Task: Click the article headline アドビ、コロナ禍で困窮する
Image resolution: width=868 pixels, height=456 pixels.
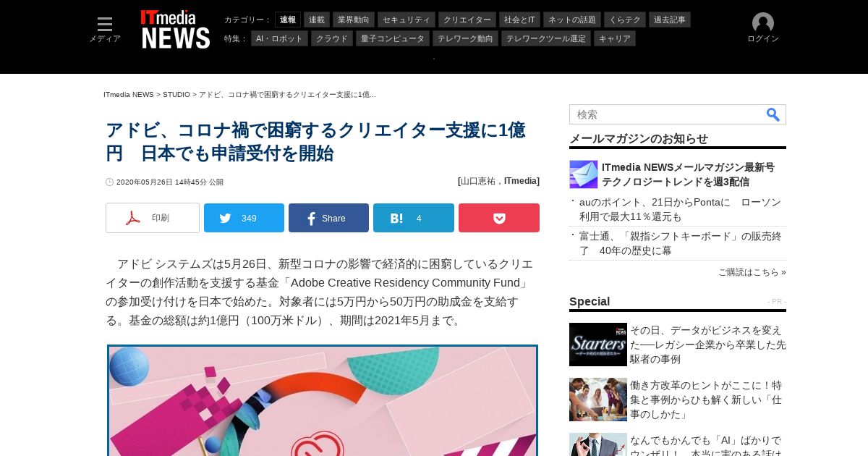Action: (316, 141)
